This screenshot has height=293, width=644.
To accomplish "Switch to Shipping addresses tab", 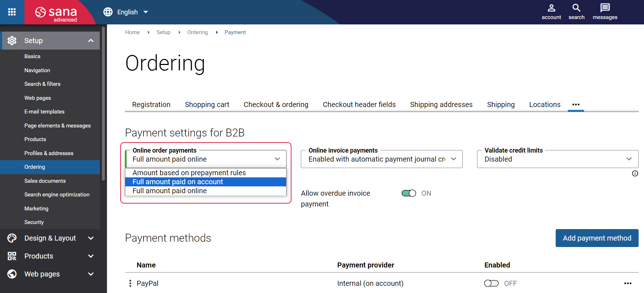I will coord(441,104).
